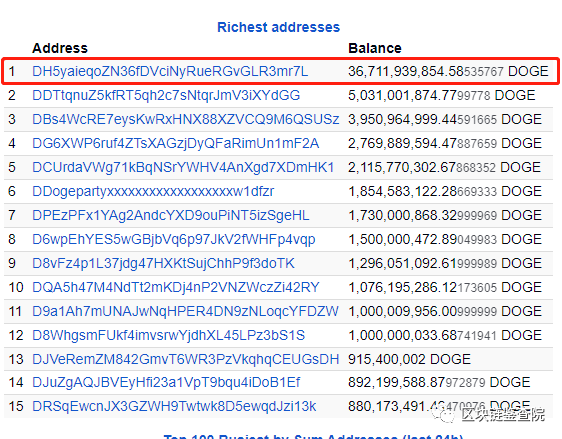
Task: Open address DDTtqnuZ5kfRT5qh2c7sNtqrJmV3iXYdGG
Action: 166,95
